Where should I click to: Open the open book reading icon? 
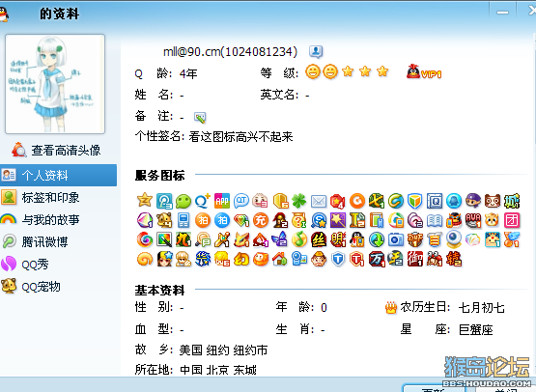point(435,220)
